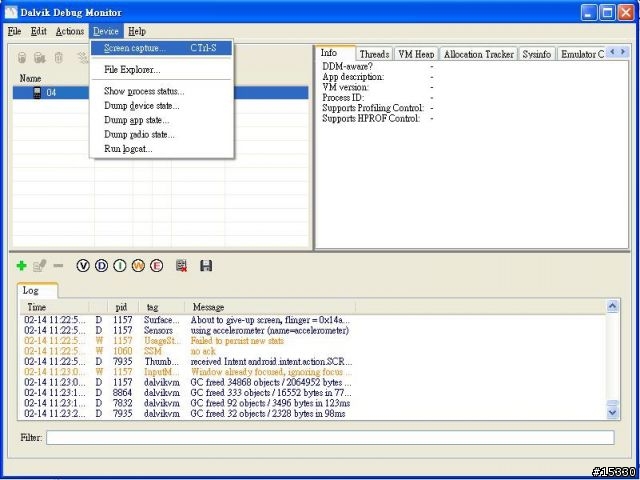Click the log scrollbar up arrow
The width and height of the screenshot is (640, 480).
click(612, 306)
